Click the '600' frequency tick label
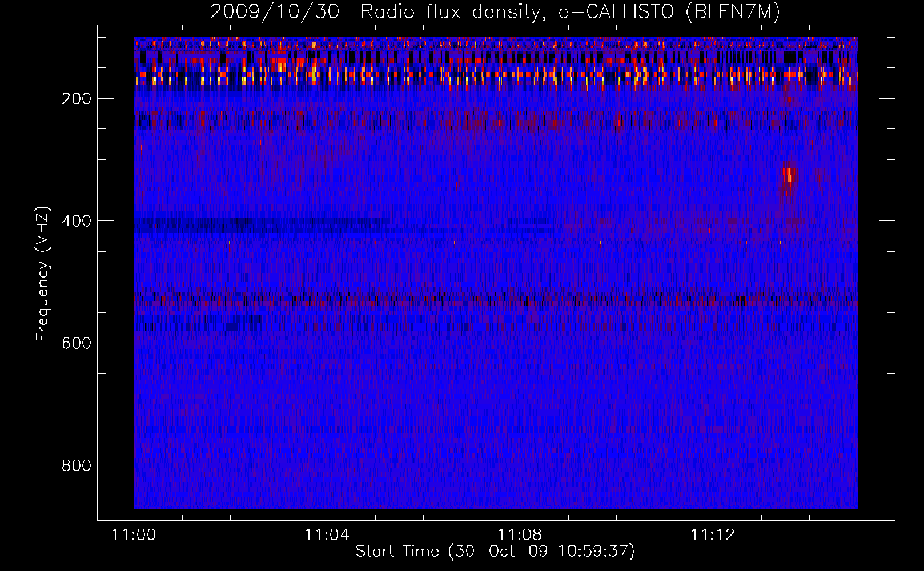 coord(77,343)
